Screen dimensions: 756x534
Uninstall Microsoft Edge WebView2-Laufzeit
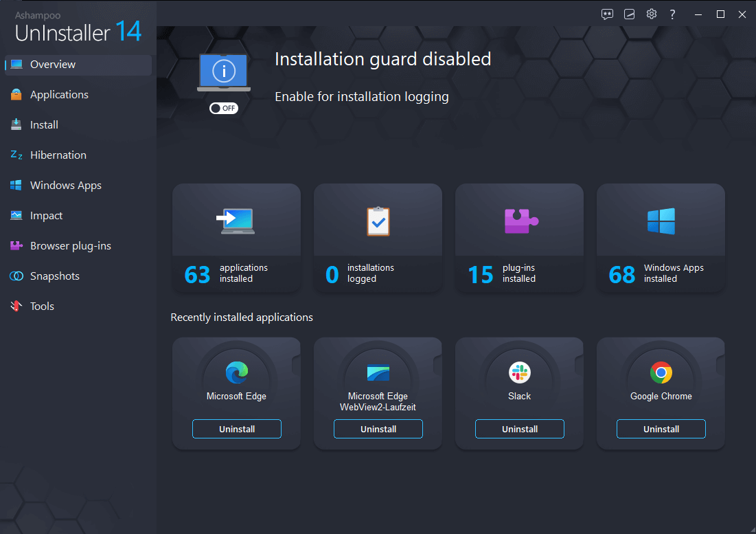click(378, 428)
